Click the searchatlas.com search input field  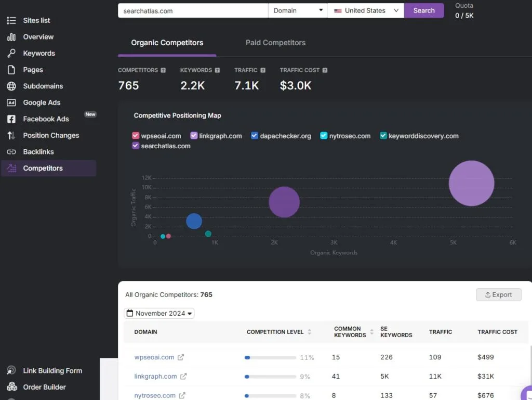pyautogui.click(x=193, y=10)
